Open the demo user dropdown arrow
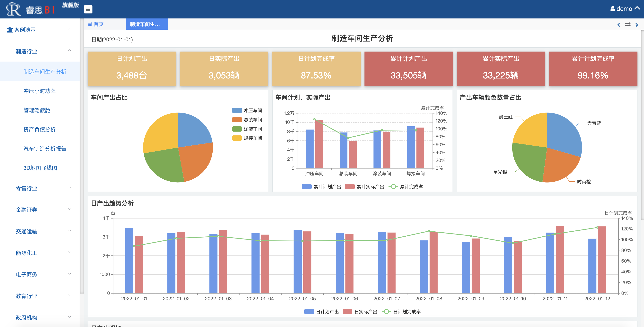The image size is (644, 327). [637, 8]
